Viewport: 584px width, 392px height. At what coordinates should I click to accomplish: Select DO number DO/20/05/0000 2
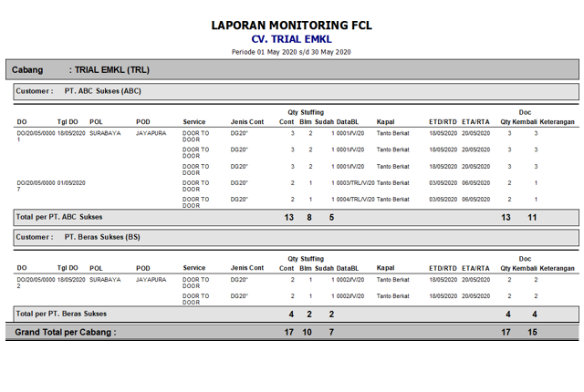36,283
